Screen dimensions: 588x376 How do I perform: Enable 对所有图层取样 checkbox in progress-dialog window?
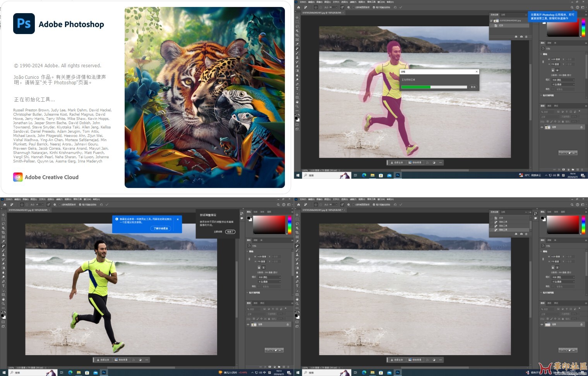point(354,7)
